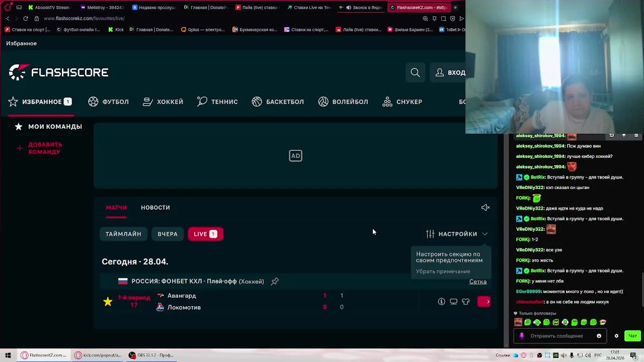Click the NVIDIA tray icon
The width and height of the screenshot is (644, 362).
(x=555, y=355)
